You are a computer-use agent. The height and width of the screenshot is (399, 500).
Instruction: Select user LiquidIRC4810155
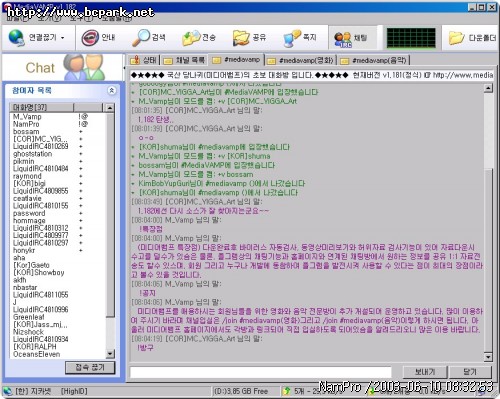(40, 206)
